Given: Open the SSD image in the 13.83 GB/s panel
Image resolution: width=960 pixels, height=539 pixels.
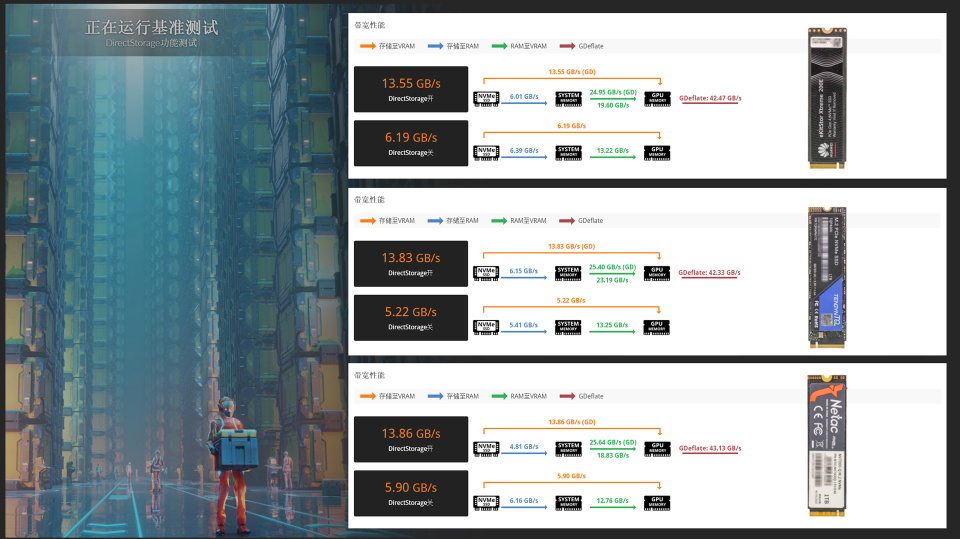Looking at the screenshot, I should (x=827, y=277).
